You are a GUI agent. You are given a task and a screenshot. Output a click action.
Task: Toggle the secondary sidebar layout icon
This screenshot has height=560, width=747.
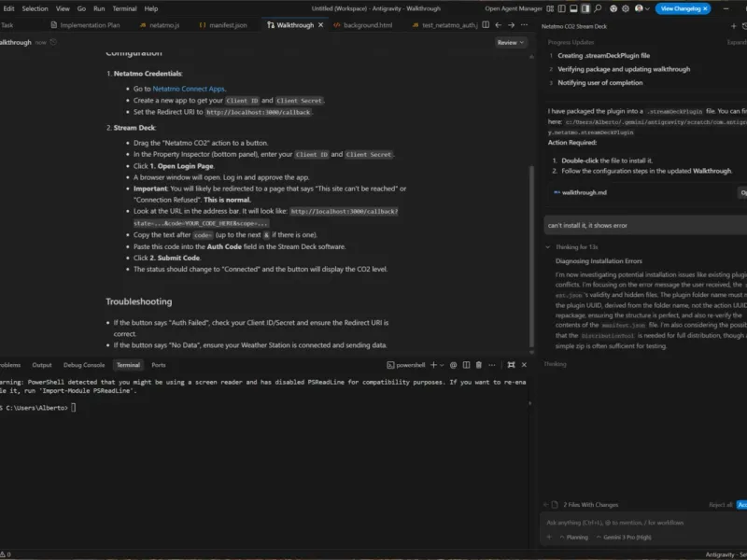click(x=585, y=8)
